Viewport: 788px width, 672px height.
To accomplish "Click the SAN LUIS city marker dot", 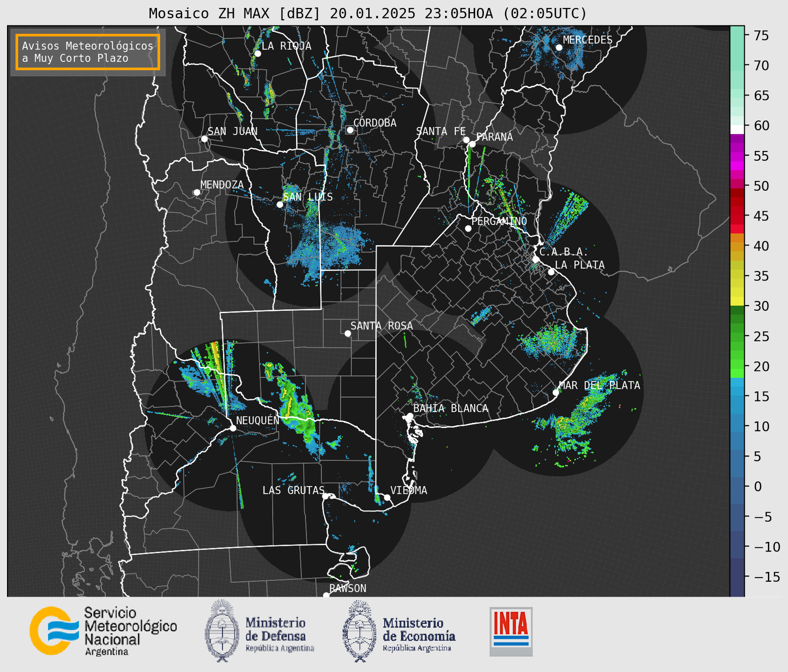I will tap(280, 204).
